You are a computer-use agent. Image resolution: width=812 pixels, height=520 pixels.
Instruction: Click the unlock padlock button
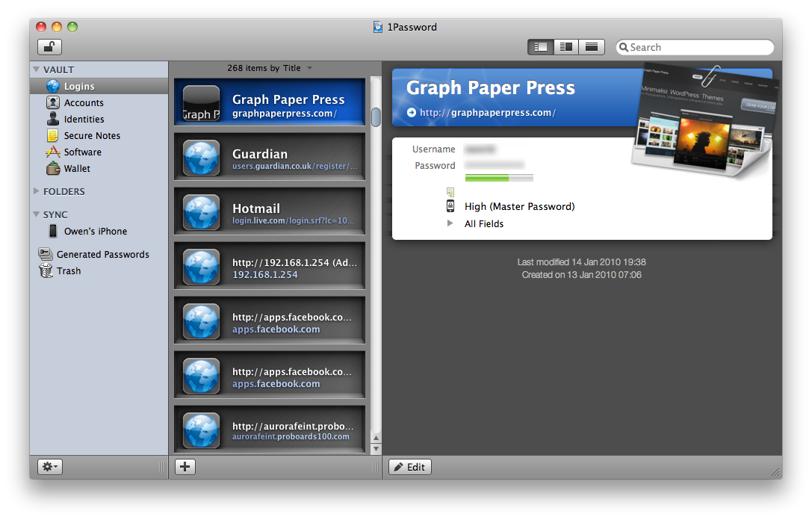[50, 47]
